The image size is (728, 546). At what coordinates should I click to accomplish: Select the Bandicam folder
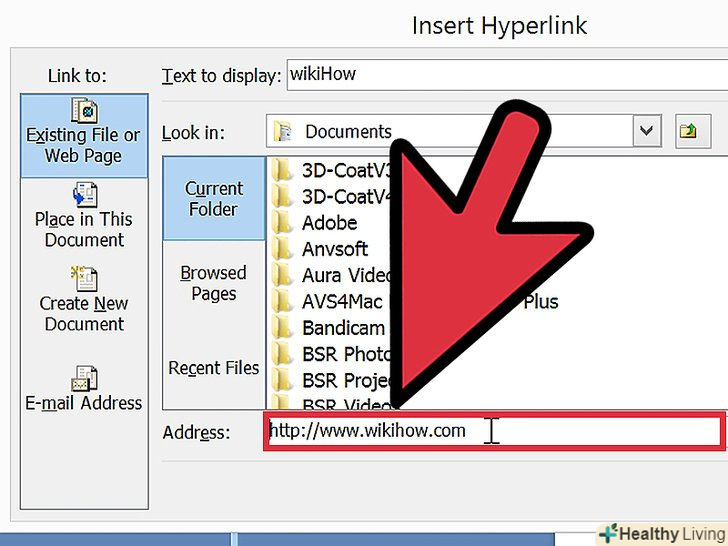[x=329, y=328]
